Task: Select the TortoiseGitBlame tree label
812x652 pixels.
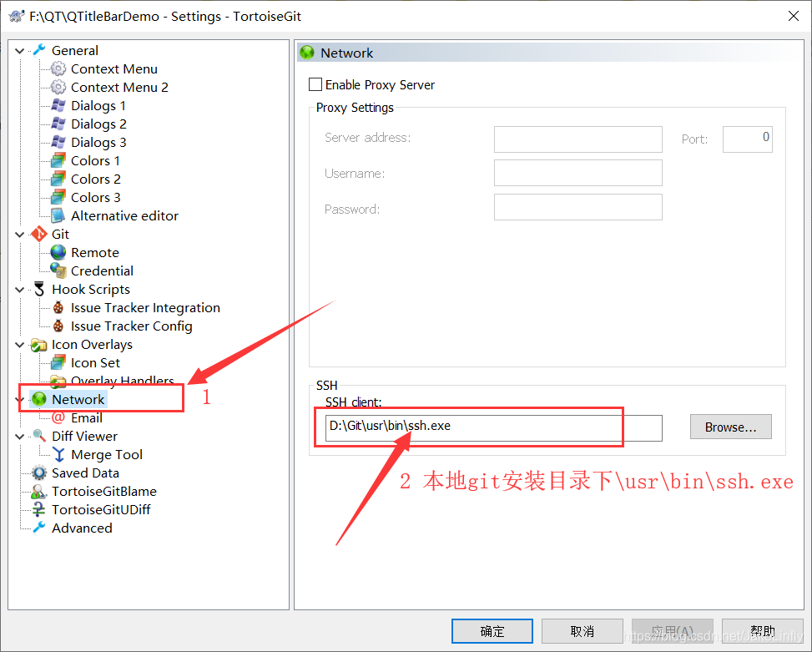Action: 104,492
